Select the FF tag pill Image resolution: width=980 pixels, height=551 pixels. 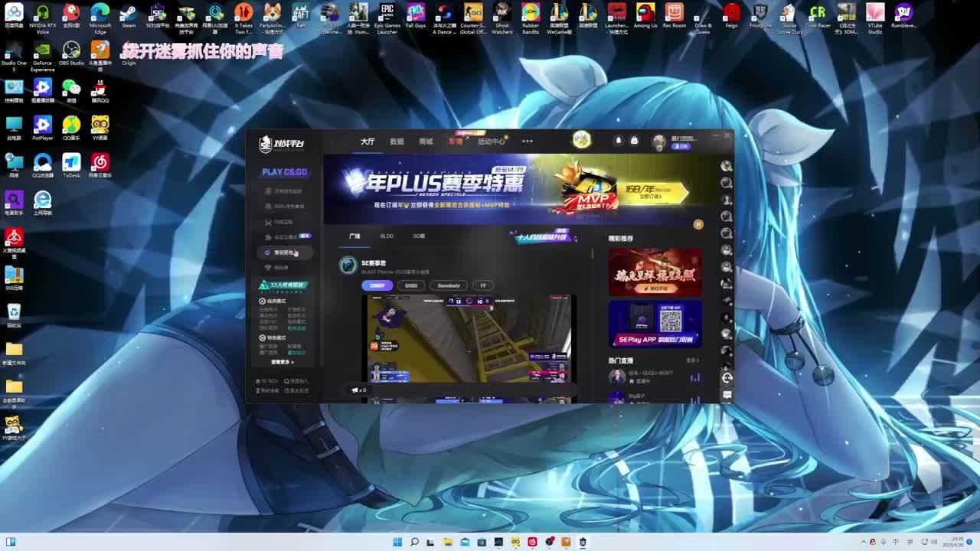(x=482, y=285)
